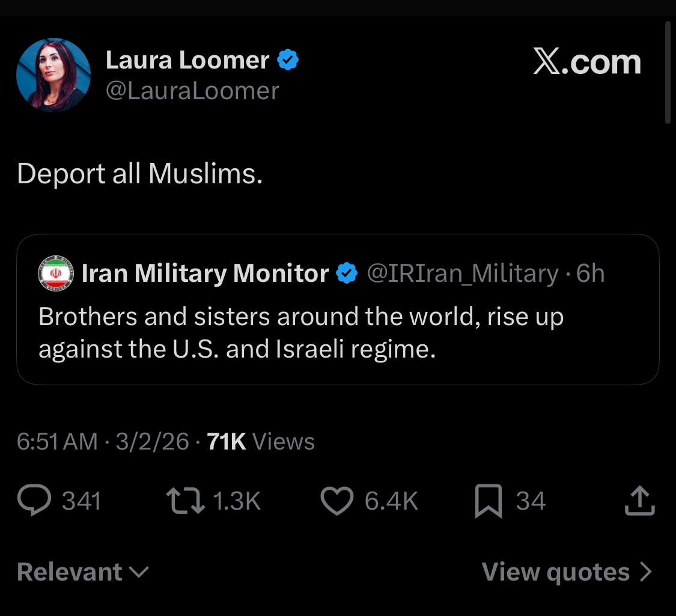Tap the reply speech bubble icon

tap(35, 501)
